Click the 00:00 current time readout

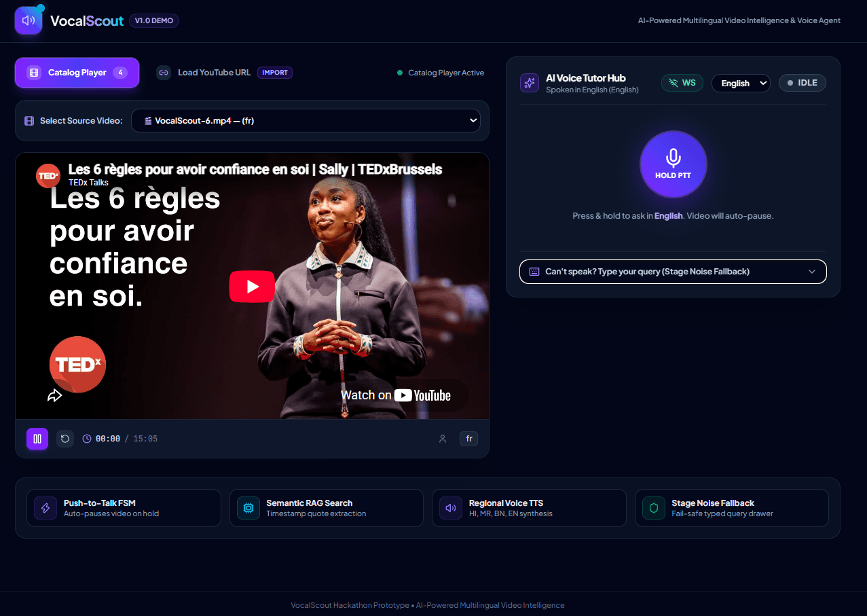pyautogui.click(x=108, y=439)
